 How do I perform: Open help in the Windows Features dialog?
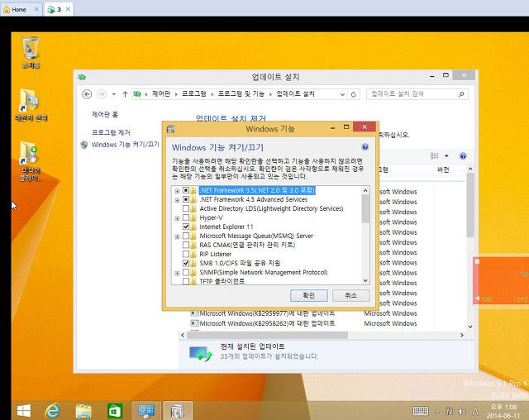(x=365, y=147)
